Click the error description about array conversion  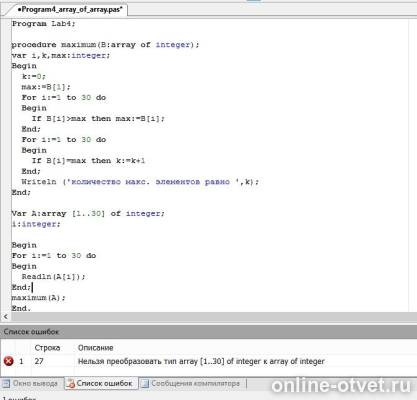[201, 361]
